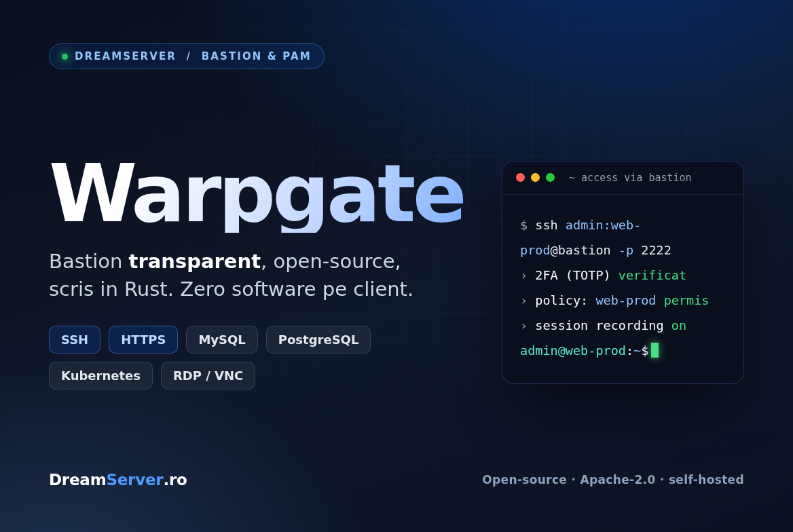The image size is (793, 532).
Task: Click the 'prod@bastion -p 2222' line
Action: [595, 250]
